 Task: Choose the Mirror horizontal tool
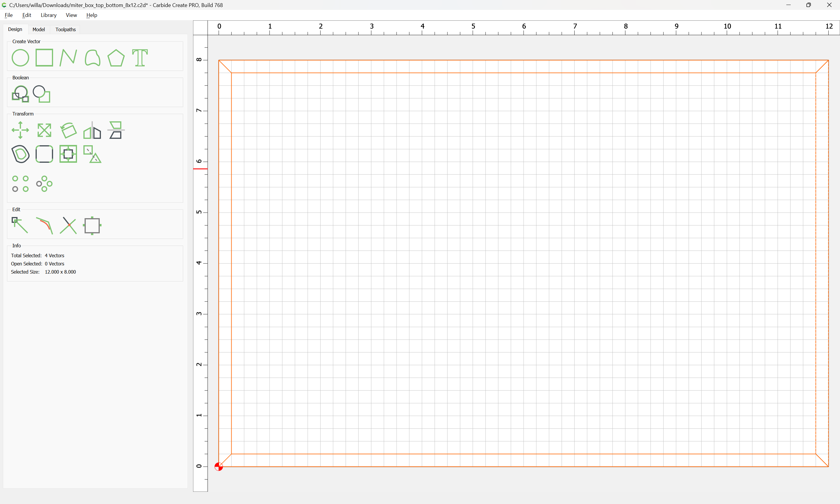click(92, 130)
